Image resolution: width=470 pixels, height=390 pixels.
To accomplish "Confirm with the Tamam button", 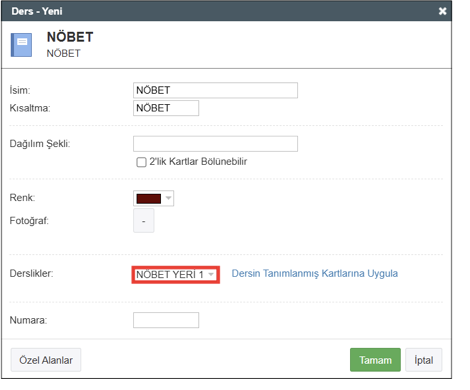I will 375,360.
